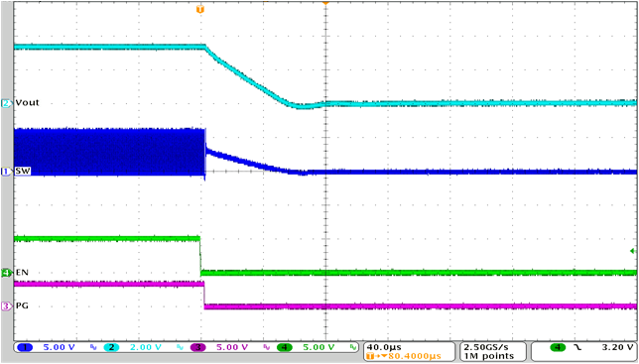Image resolution: width=639 pixels, height=364 pixels.
Task: Click the bandwidth limit icon after blue 5.00 V
Action: point(93,347)
